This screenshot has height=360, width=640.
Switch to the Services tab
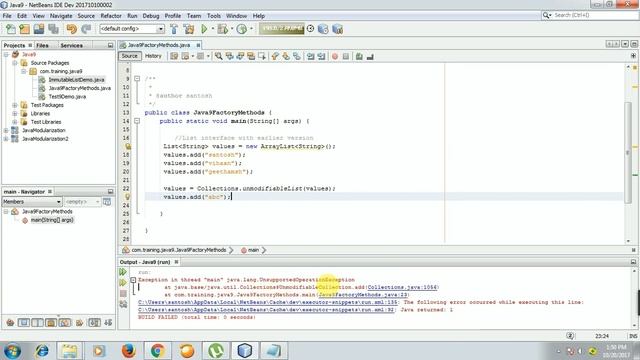(x=72, y=45)
